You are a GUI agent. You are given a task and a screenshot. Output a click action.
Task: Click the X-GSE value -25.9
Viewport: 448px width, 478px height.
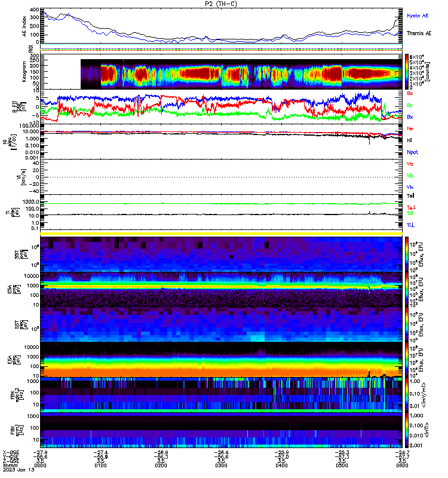click(x=281, y=452)
